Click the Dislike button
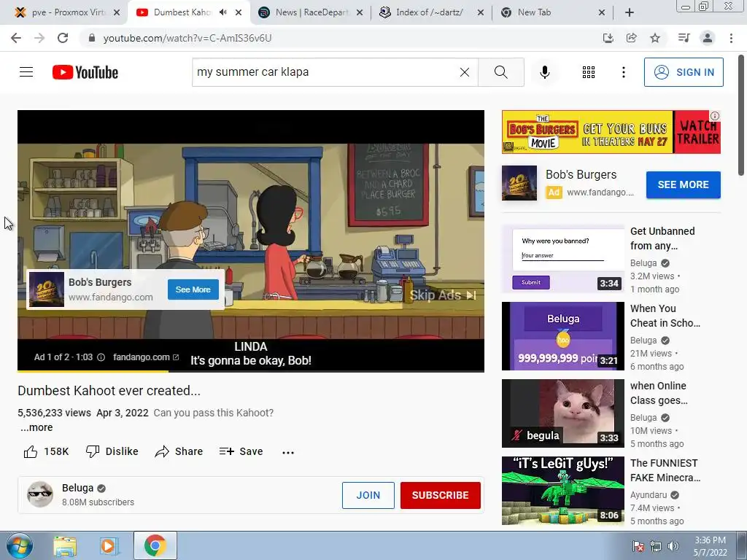747x560 pixels. pyautogui.click(x=112, y=451)
